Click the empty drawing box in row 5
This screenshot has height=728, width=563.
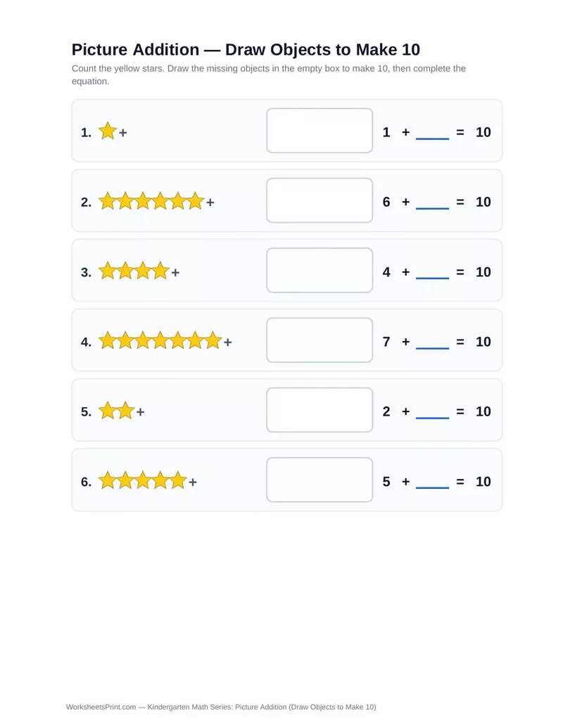click(x=320, y=410)
